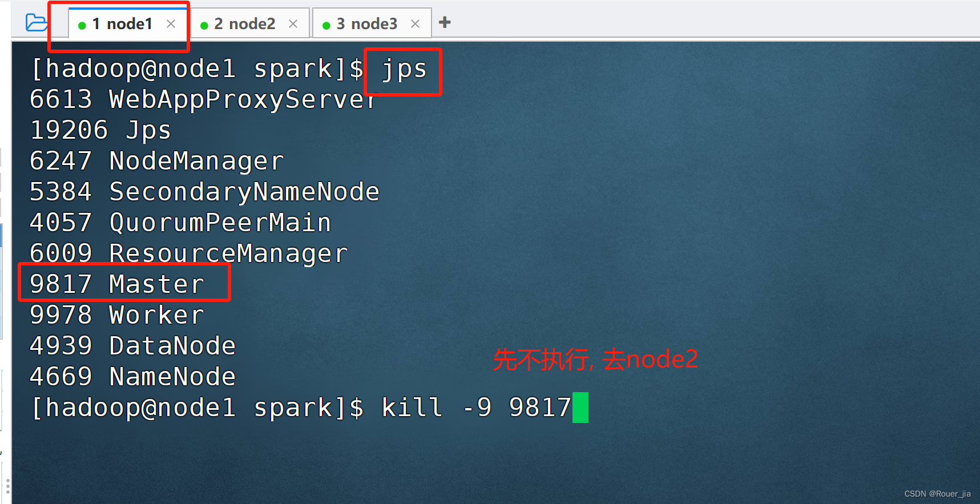Switch to the node1 tab
The image size is (980, 504).
(x=129, y=23)
